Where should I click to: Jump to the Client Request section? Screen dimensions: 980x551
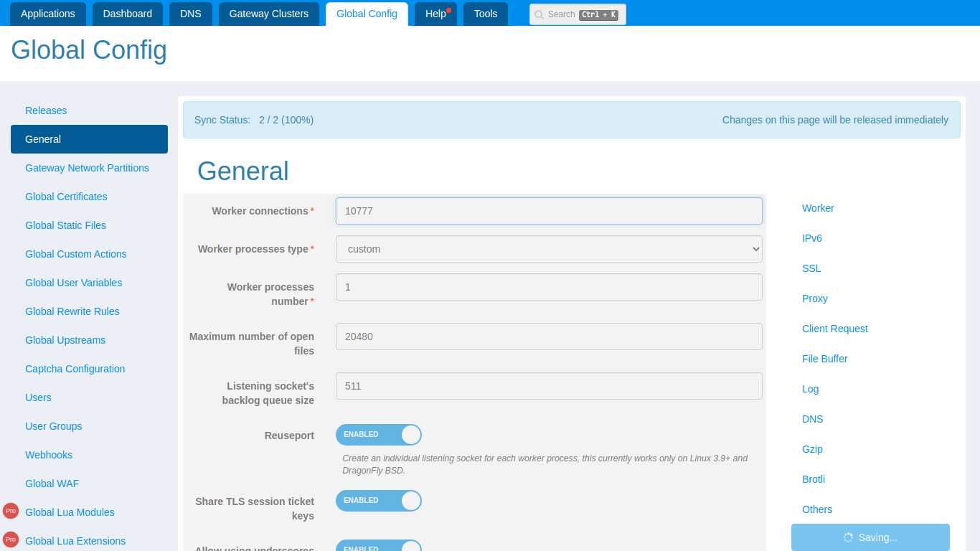(x=835, y=329)
